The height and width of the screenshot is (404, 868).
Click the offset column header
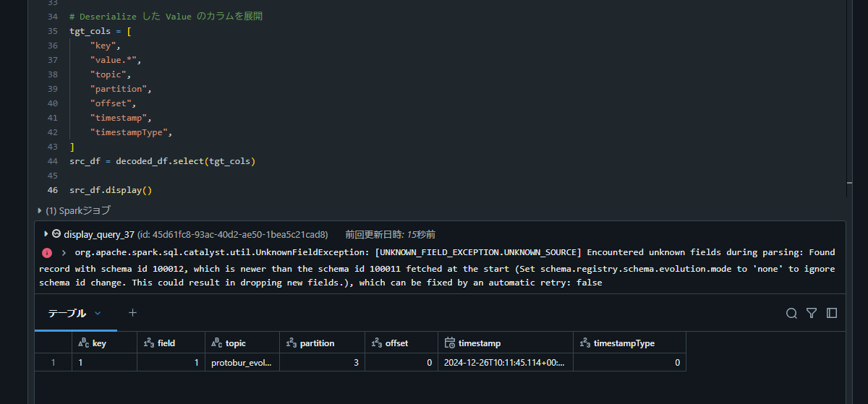401,343
